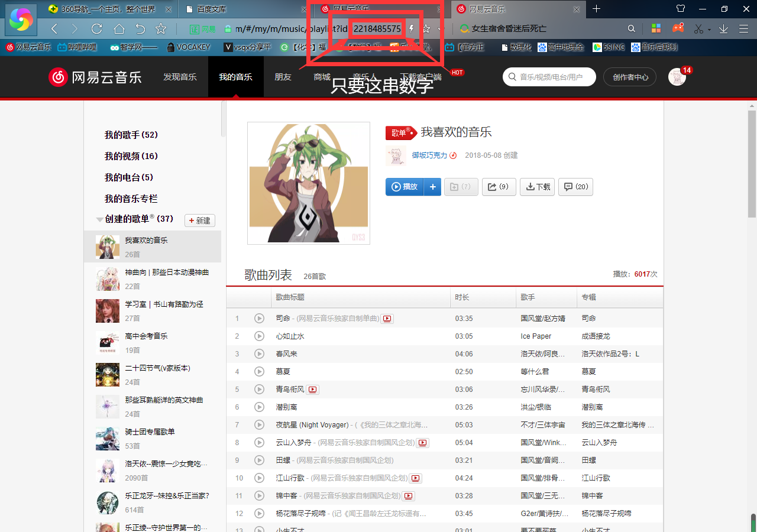Click the 音乐/视频/电台/用户 search field
This screenshot has height=532, width=757.
(x=550, y=77)
